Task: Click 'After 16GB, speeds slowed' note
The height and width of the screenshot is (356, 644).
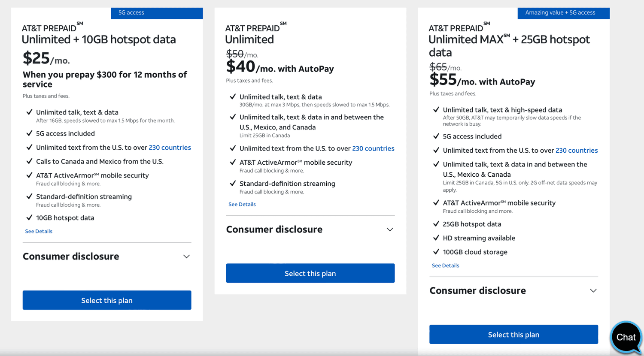Action: 105,121
